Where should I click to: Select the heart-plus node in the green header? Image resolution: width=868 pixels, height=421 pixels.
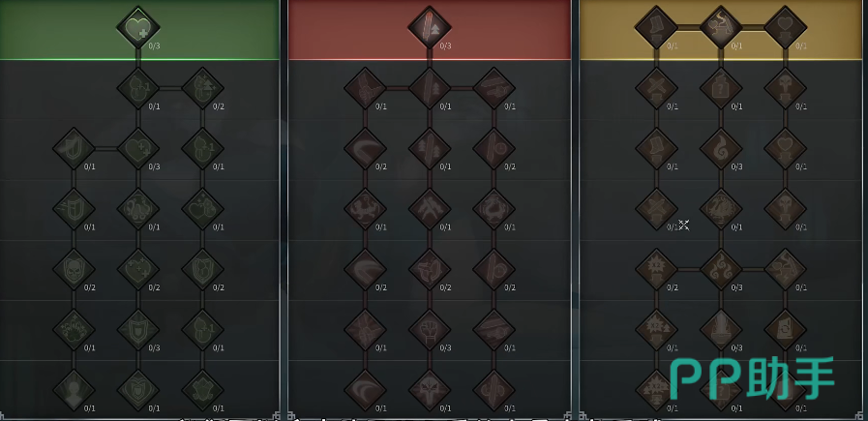(x=138, y=28)
